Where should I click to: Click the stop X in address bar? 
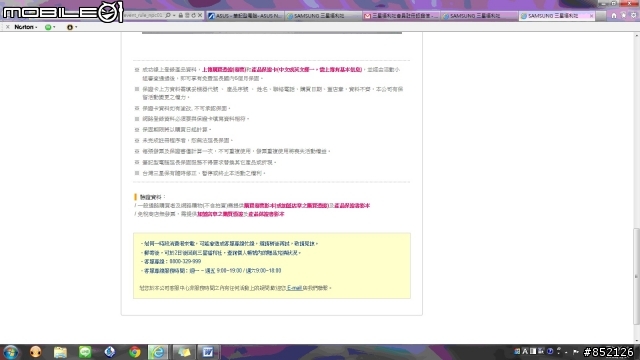200,16
